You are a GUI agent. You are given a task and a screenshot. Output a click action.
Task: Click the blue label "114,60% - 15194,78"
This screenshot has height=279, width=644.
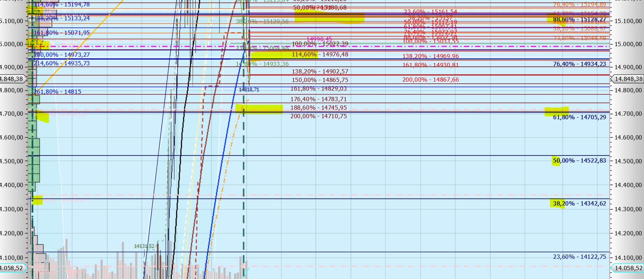pos(62,5)
